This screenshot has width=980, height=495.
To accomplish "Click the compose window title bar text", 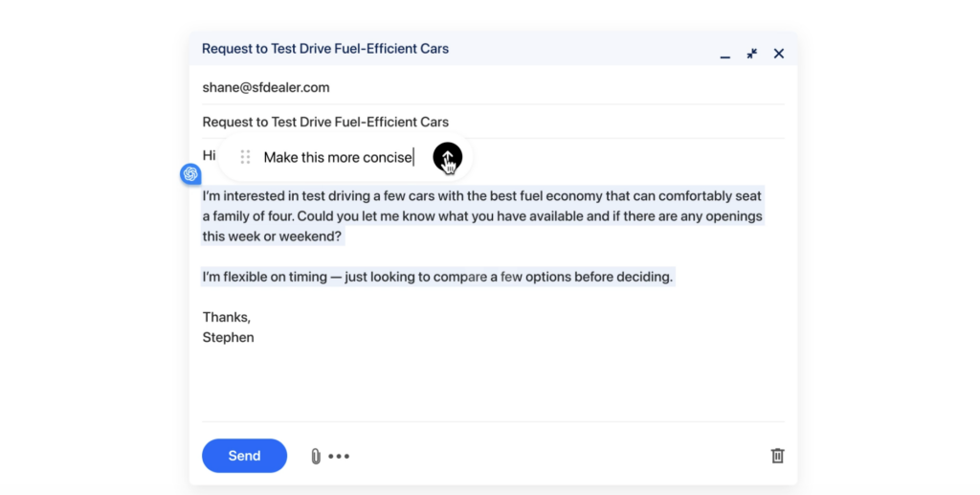I will (324, 48).
